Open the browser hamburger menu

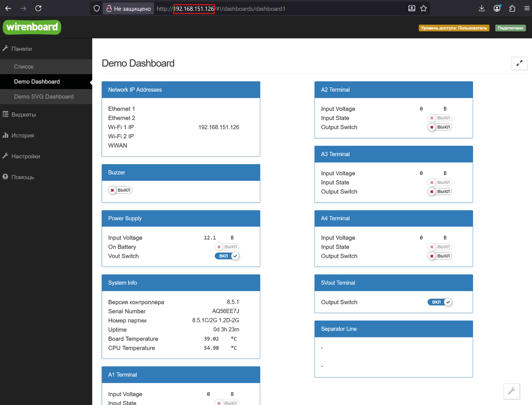527,9
